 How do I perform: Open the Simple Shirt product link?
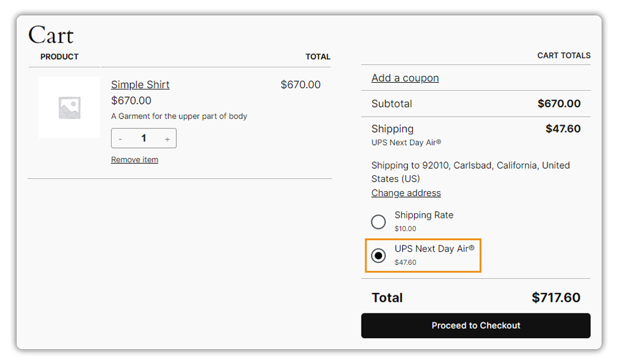140,85
